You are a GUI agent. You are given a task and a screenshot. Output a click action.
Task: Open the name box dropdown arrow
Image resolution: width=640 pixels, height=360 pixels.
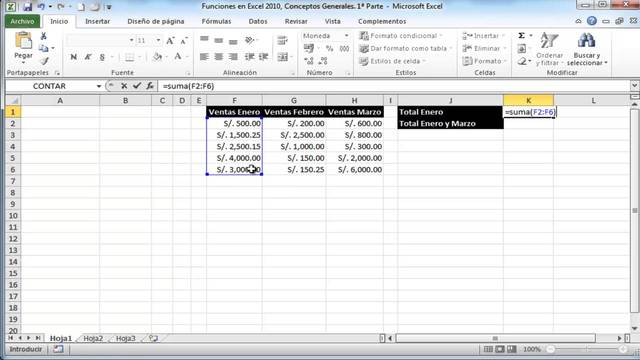98,86
